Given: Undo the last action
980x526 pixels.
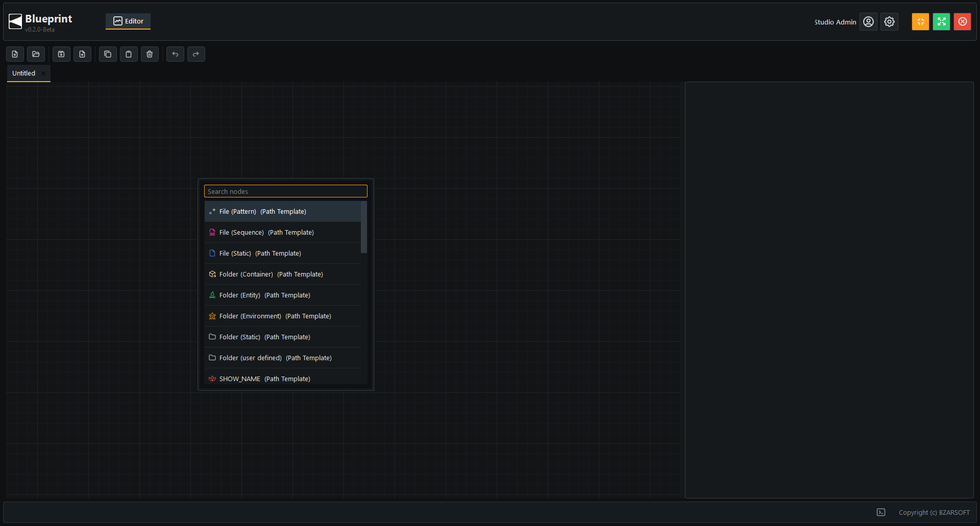Looking at the screenshot, I should click(175, 54).
